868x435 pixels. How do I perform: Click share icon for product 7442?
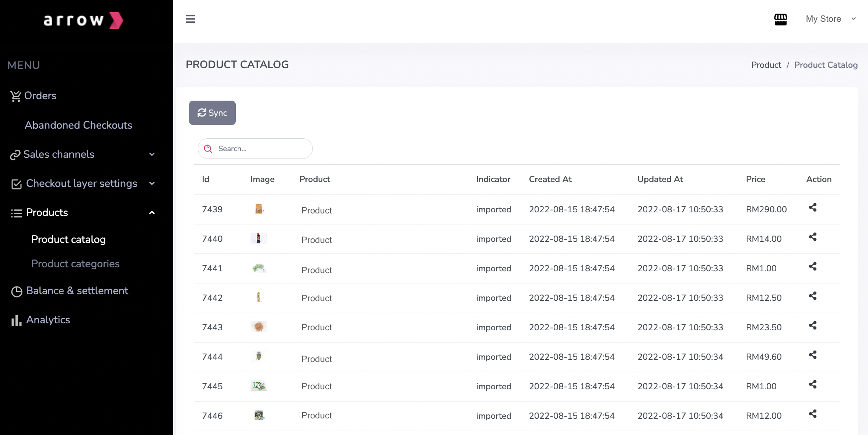[x=812, y=296]
